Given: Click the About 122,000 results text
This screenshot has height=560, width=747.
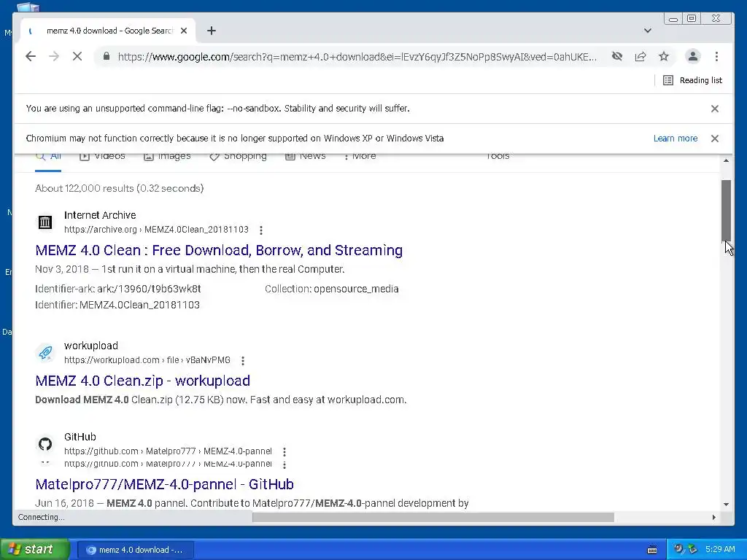Looking at the screenshot, I should click(x=119, y=188).
